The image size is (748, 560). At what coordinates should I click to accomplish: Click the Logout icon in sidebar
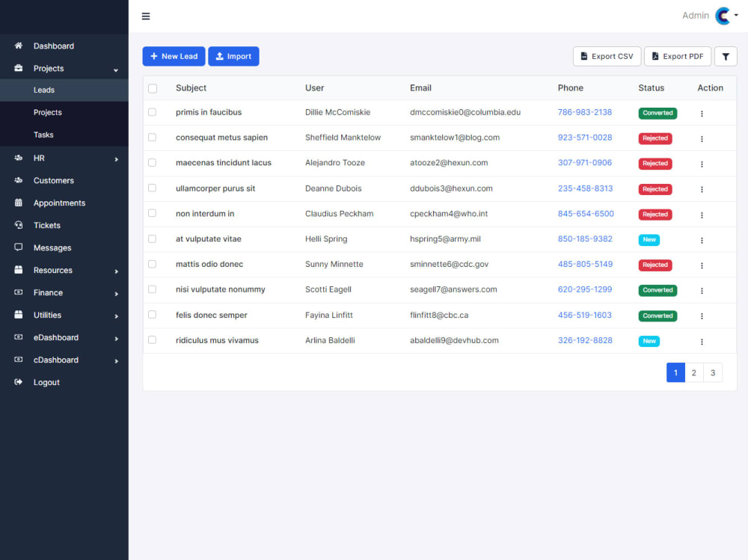coord(18,382)
